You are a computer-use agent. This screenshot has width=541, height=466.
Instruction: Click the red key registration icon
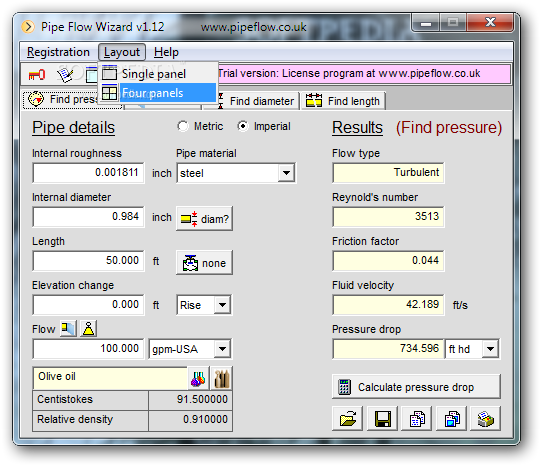pyautogui.click(x=37, y=75)
